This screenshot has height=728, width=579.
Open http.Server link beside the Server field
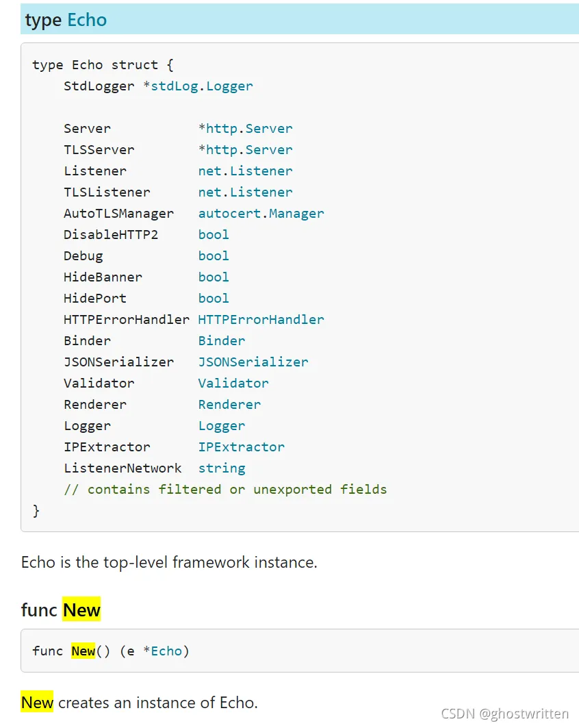[x=249, y=128]
